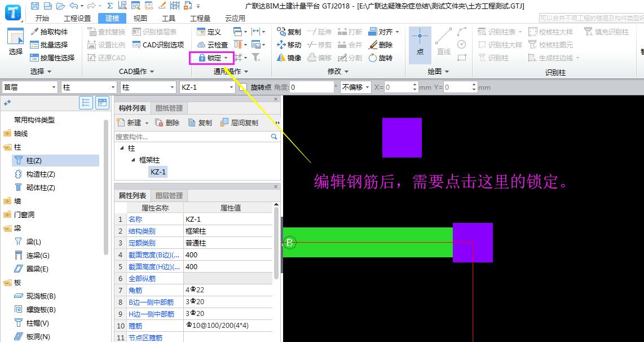Switch navigation tree to list view icon
The width and height of the screenshot is (644, 342).
[x=86, y=103]
